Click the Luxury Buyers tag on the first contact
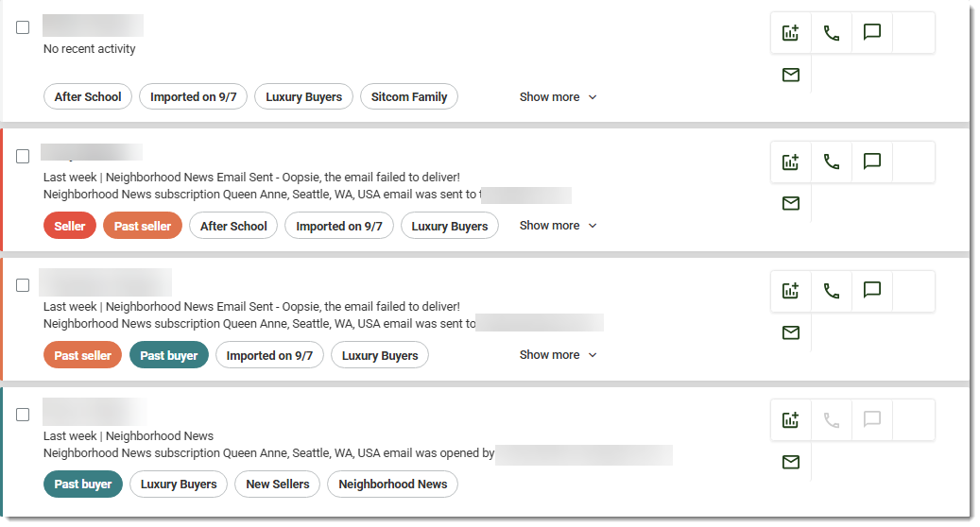Screen dimensions: 980x527 click(x=303, y=96)
